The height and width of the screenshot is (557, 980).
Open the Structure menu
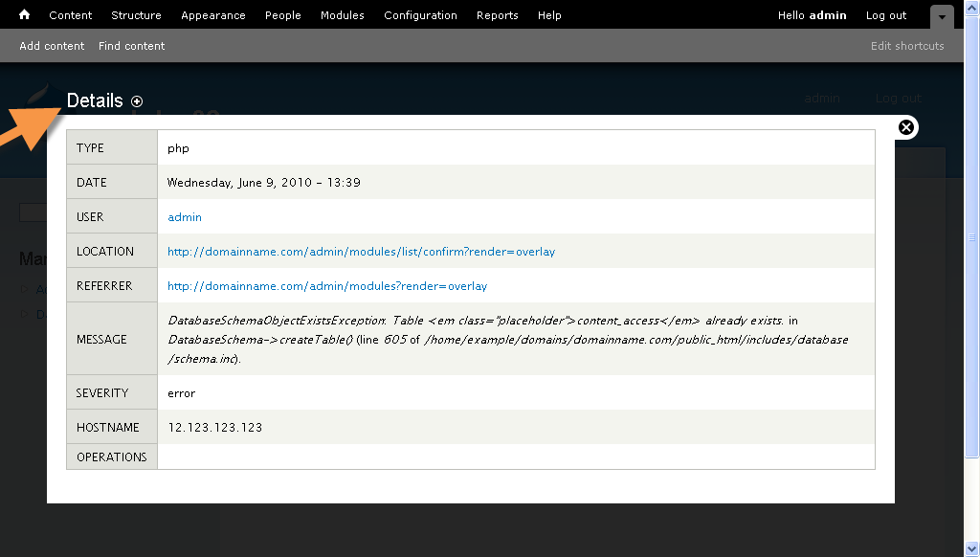(136, 15)
